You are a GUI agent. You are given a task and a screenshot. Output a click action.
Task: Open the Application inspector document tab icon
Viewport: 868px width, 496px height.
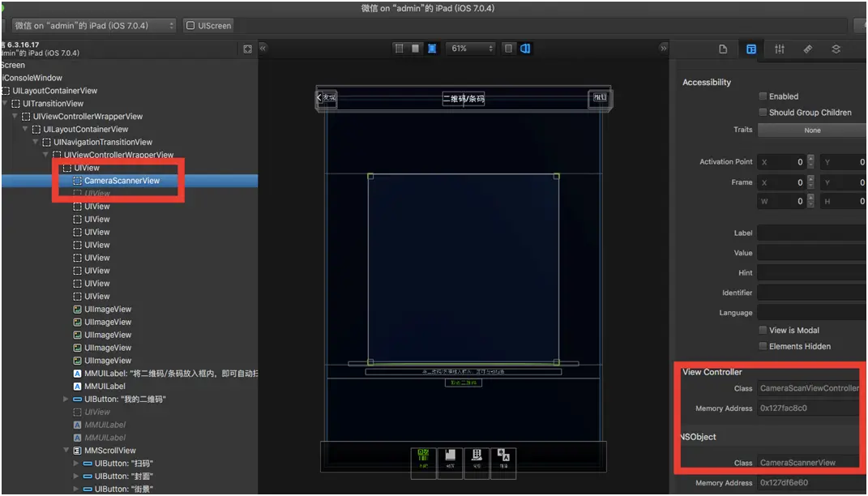click(723, 49)
